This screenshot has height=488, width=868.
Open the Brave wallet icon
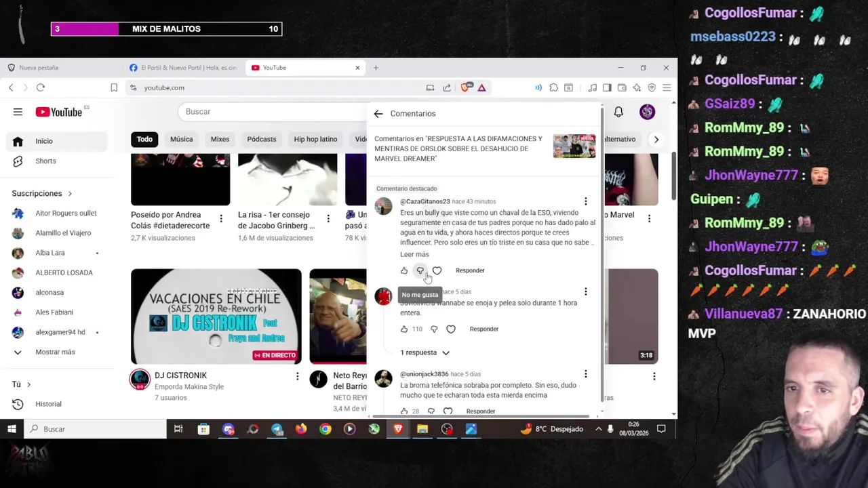(x=621, y=87)
